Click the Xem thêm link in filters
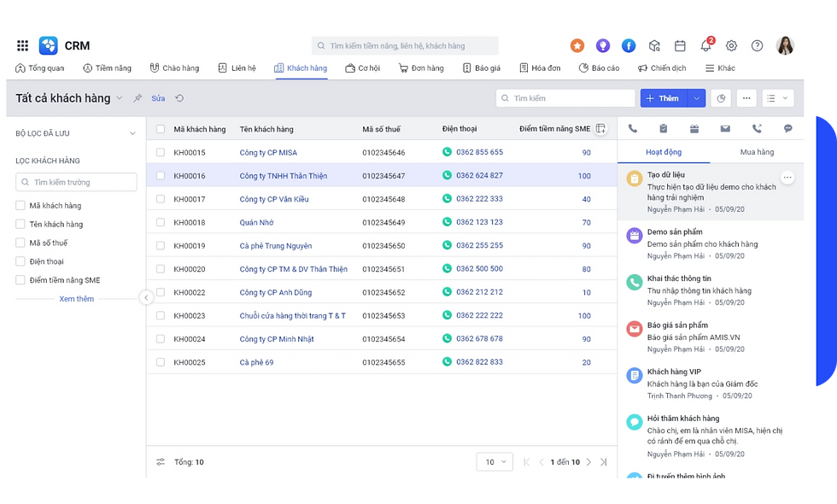This screenshot has width=837, height=504. coord(76,299)
